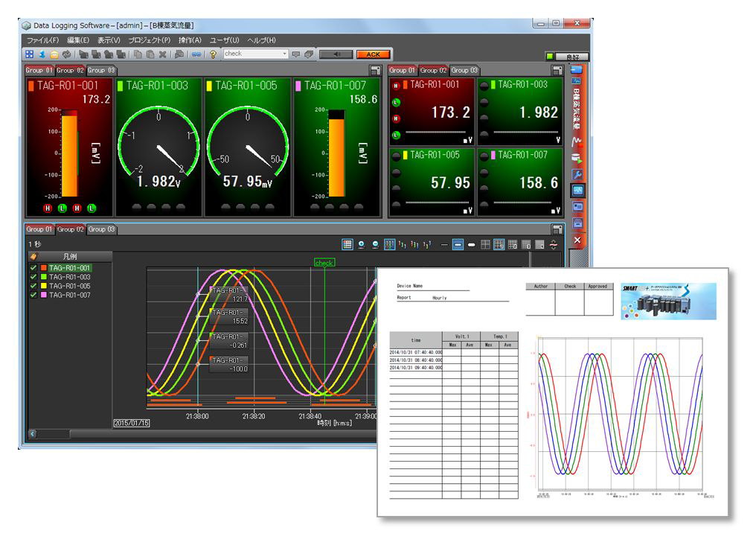Click the zoom-out magnifier icon above the graph
Viewport: 756px width, 542px height.
click(x=375, y=243)
